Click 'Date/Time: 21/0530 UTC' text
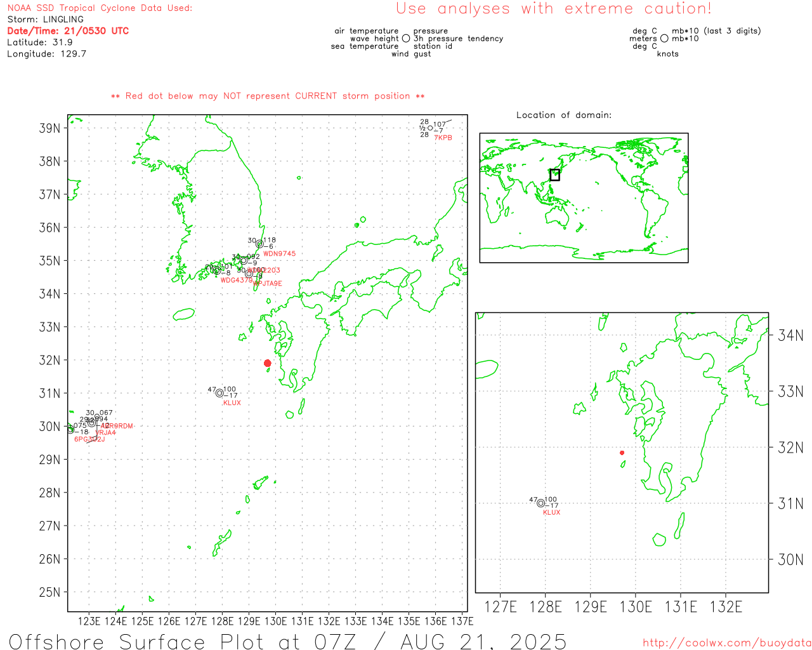The width and height of the screenshot is (812, 650). point(68,31)
